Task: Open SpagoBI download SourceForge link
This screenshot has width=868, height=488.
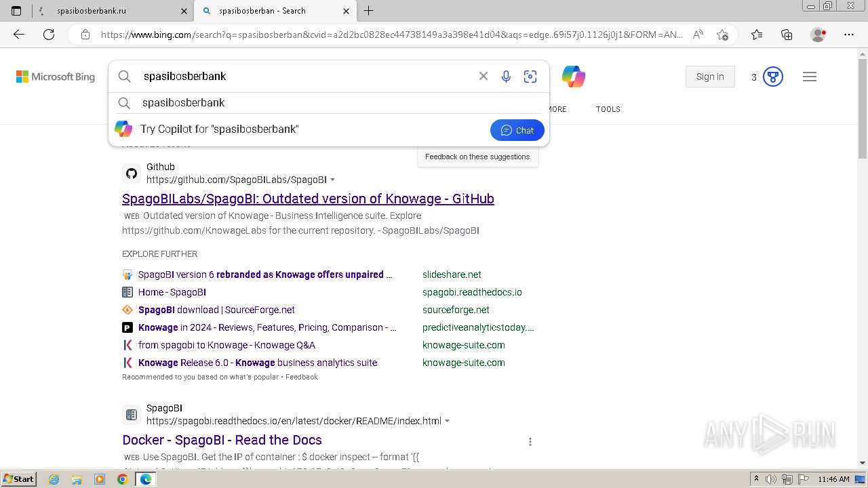Action: [216, 310]
